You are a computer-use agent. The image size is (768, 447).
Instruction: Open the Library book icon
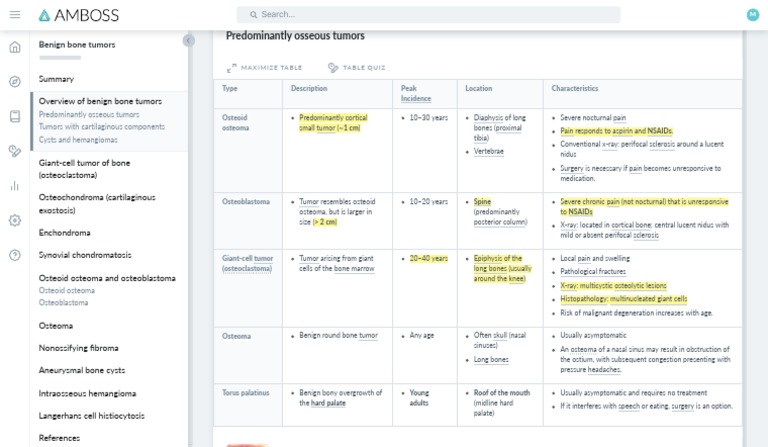pyautogui.click(x=15, y=116)
